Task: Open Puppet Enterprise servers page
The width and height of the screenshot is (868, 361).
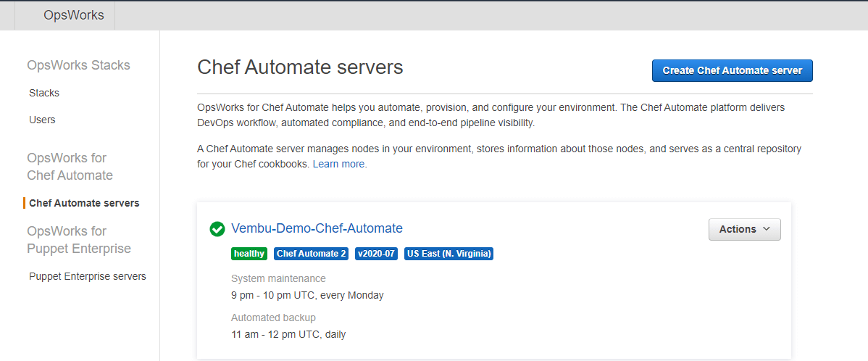Action: click(88, 276)
